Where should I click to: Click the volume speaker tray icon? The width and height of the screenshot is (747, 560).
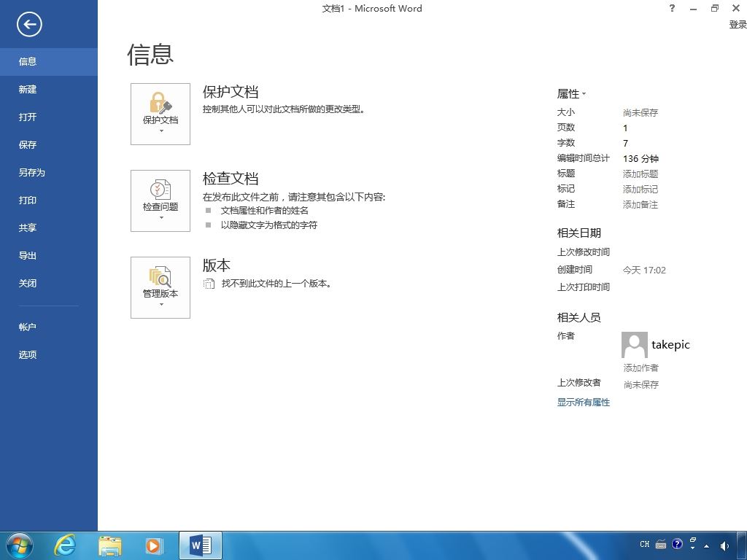point(724,545)
